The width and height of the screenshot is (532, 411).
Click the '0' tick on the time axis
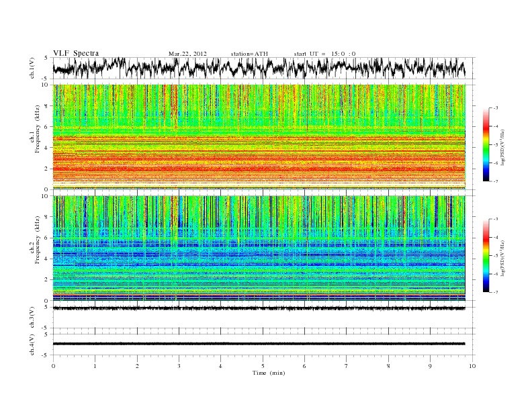pos(53,366)
